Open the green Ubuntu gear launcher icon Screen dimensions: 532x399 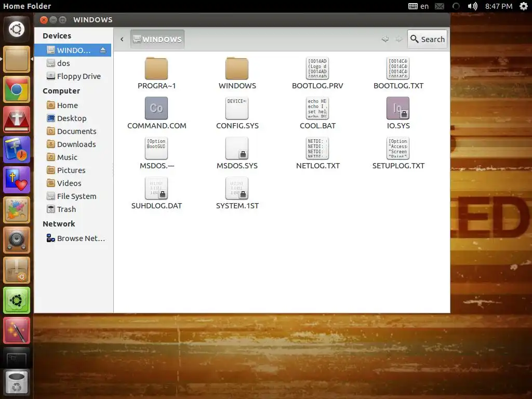[17, 300]
